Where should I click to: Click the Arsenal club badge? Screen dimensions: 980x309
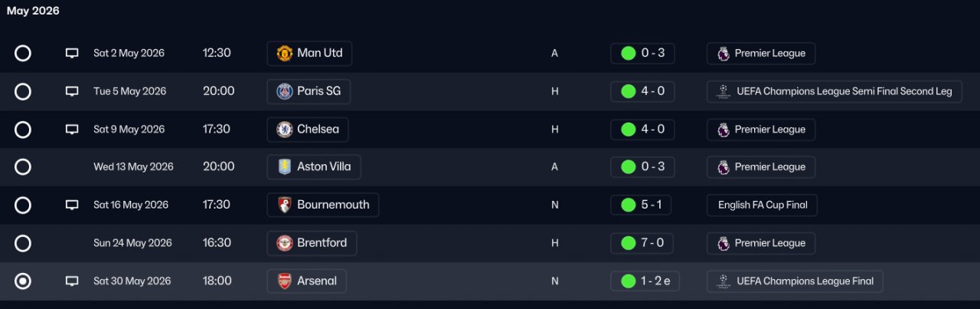[285, 281]
